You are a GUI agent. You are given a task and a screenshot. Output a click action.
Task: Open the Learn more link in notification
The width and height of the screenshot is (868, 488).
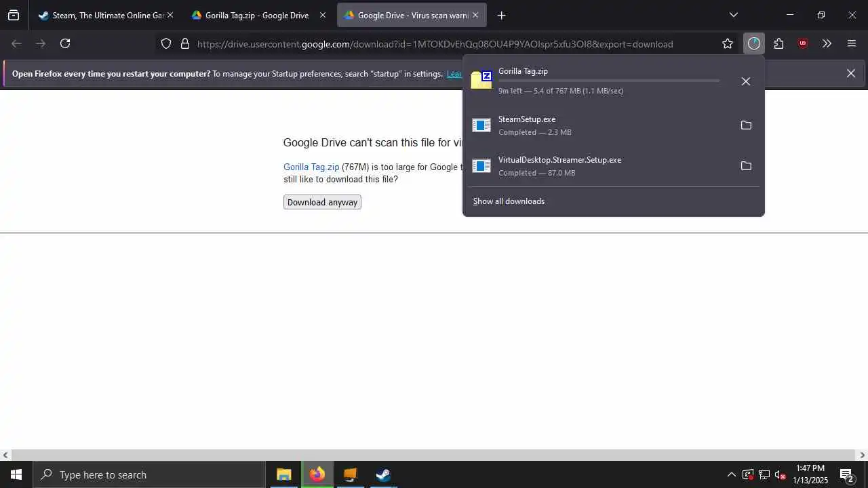coord(454,74)
